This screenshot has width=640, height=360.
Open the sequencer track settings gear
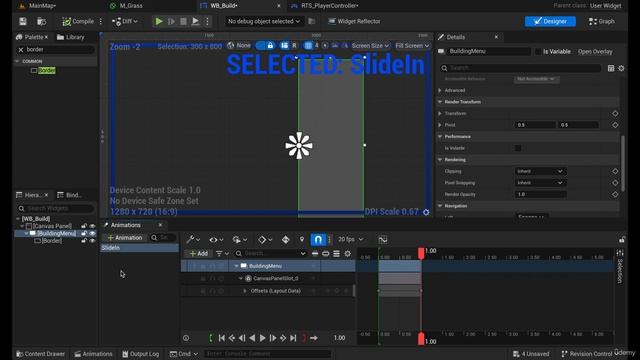tap(347, 253)
